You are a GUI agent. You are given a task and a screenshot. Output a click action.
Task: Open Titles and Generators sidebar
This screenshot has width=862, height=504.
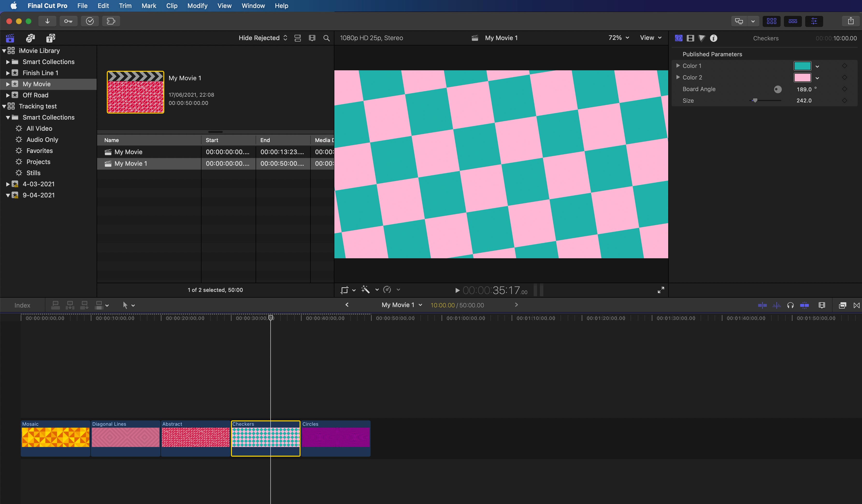point(51,38)
